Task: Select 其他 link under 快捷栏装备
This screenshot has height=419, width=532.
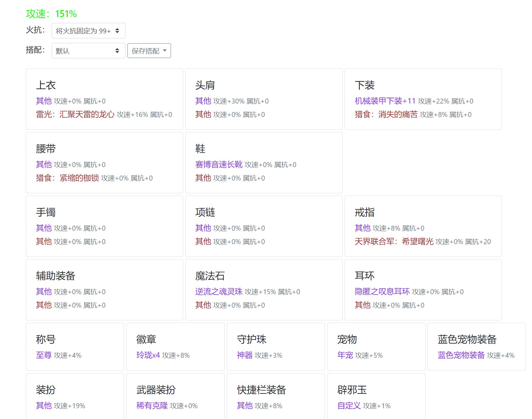Action: tap(245, 406)
